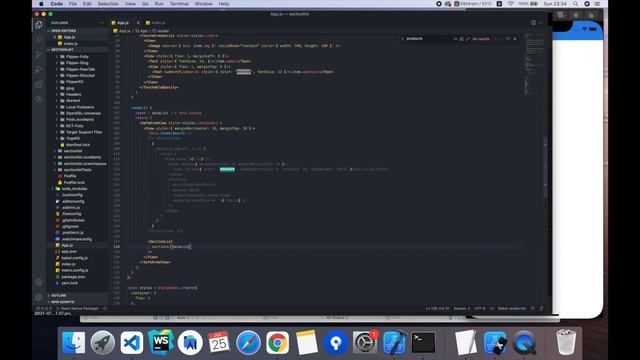
Task: Select the Target Support Files folder
Action: click(x=84, y=132)
